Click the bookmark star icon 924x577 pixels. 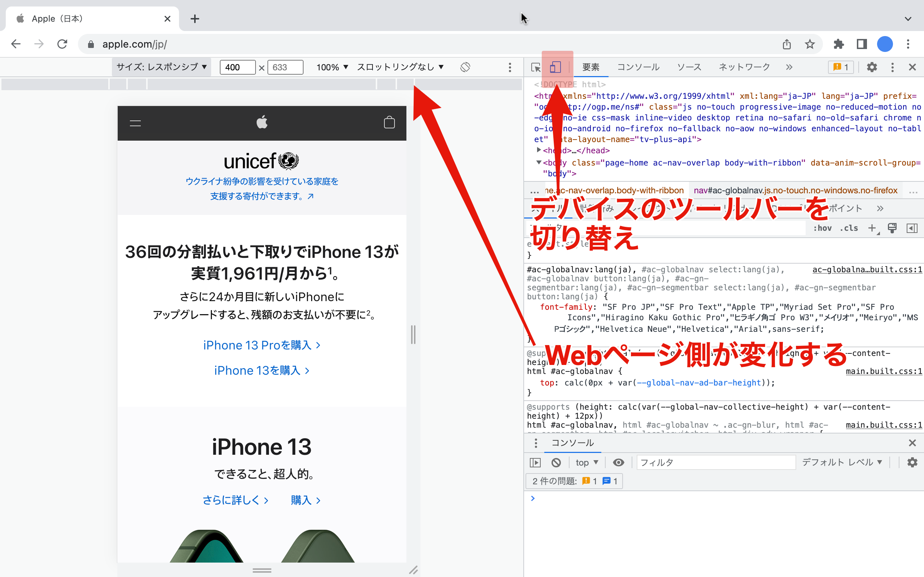(810, 44)
